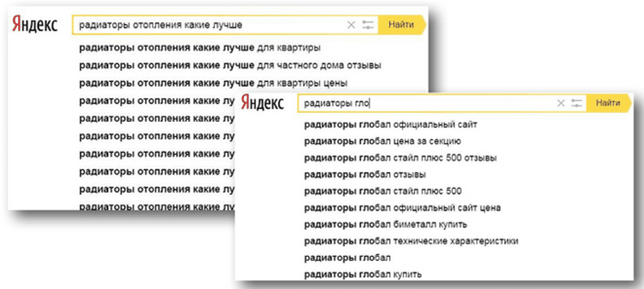Select 'радиаторы глобал биметалл купить' suggestion
Viewport: 644px width, 289px height.
[386, 224]
